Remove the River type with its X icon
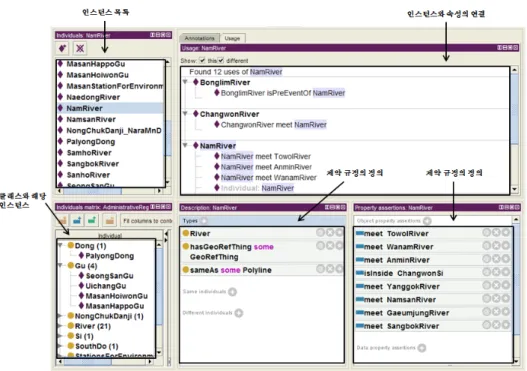This screenshot has width=527, height=371. tap(330, 233)
